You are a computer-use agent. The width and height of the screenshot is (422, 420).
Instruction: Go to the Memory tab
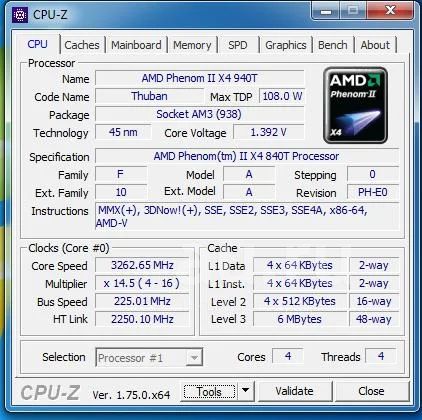192,45
